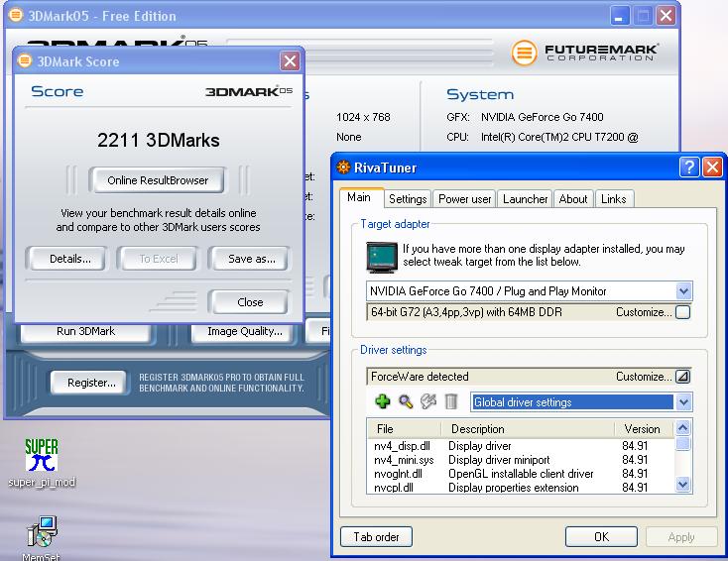Click Close in the 3DMark Score dialog
Screen dimensions: 728x561
click(250, 302)
